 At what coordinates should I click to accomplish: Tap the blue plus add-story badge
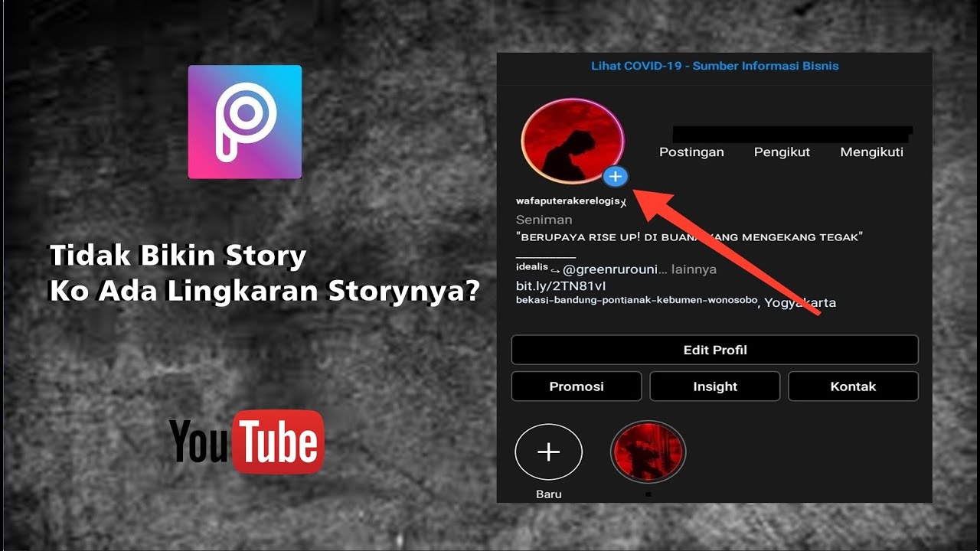[x=616, y=177]
